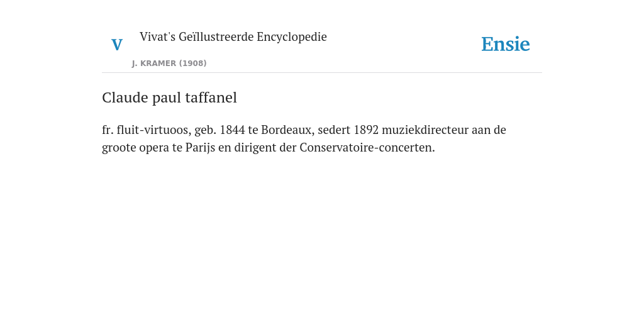Click the word groote at paragraph's second line
This screenshot has width=644, height=322.
(x=119, y=148)
